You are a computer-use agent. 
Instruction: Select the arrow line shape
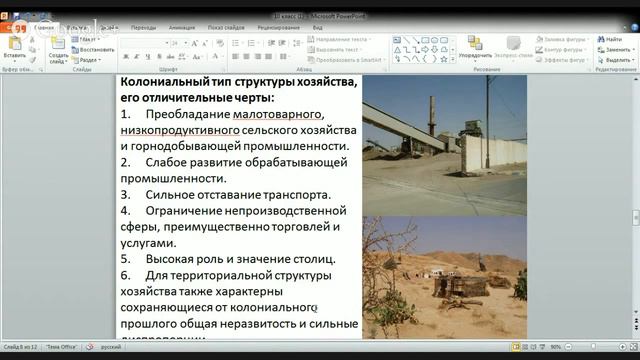coord(416,40)
